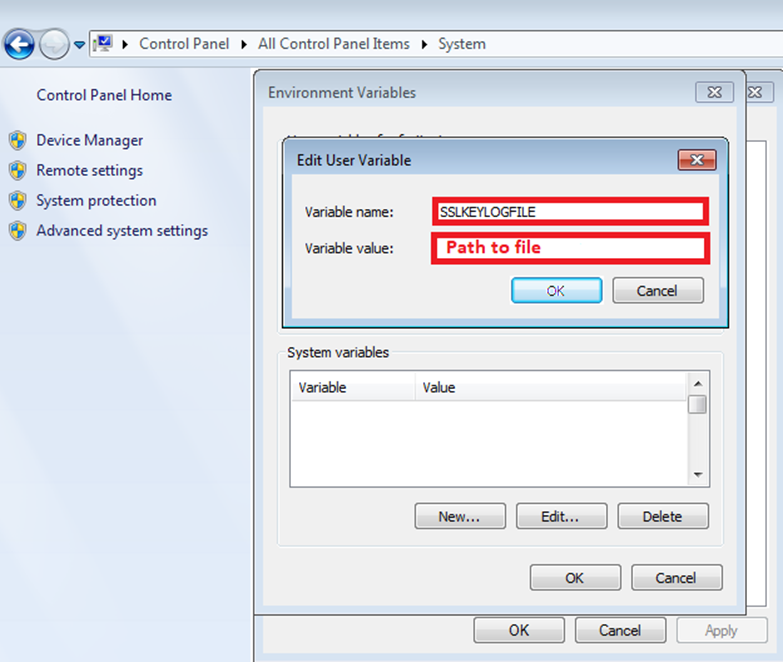Expand the arrow after All Control Panel Items
783x662 pixels.
425,44
